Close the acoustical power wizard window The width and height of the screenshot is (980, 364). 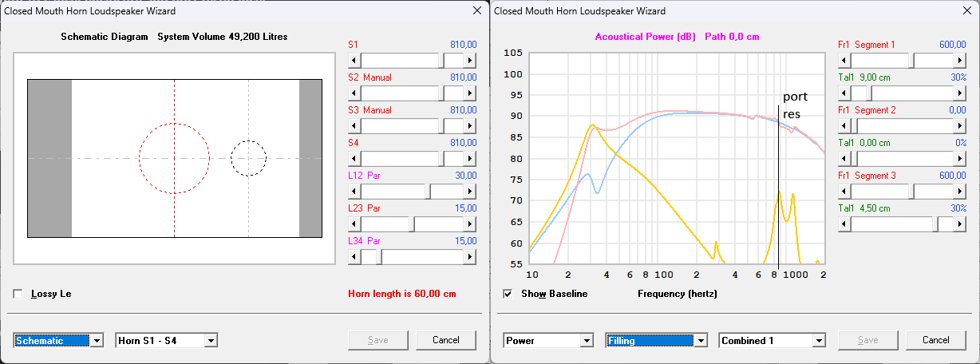tap(966, 11)
